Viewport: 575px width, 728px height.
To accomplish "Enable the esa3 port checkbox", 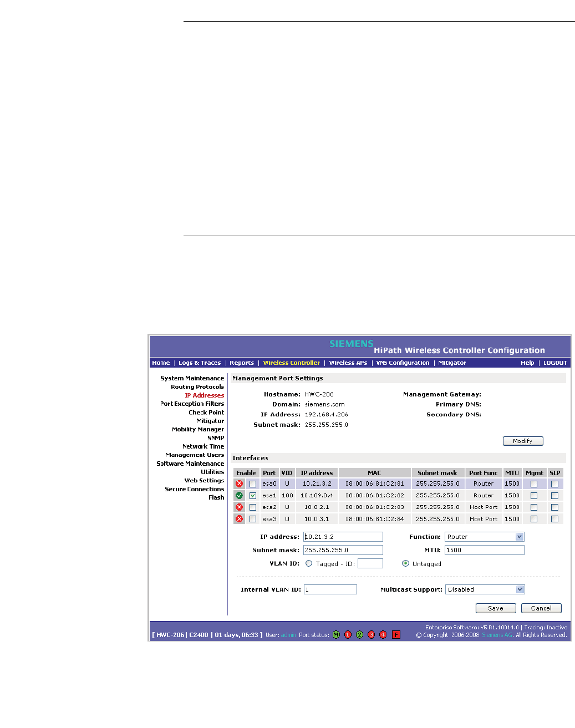I will pyautogui.click(x=253, y=519).
